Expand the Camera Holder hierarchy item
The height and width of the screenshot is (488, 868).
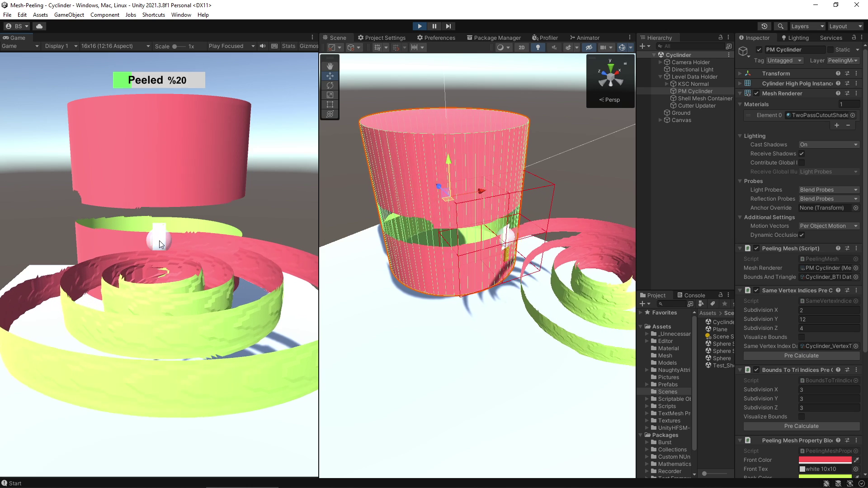coord(660,62)
